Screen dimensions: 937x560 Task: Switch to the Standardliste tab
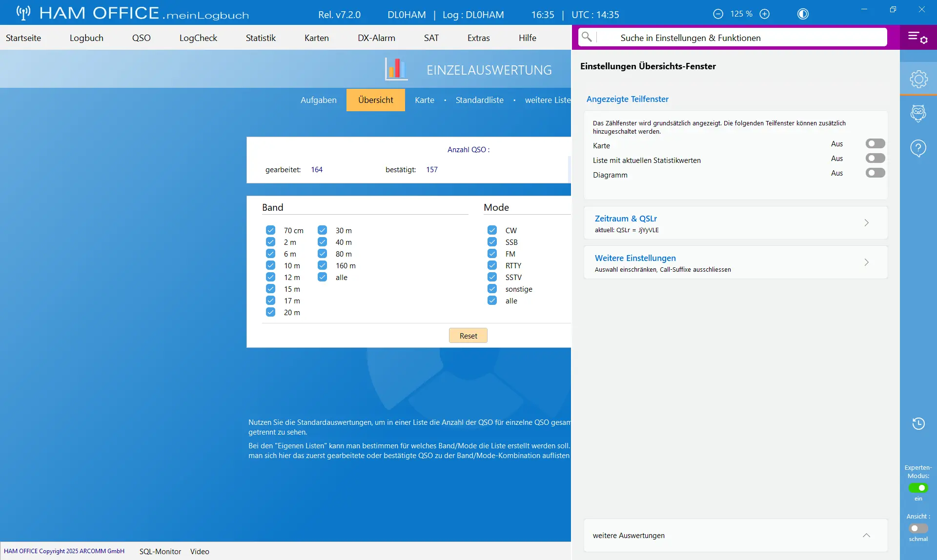(479, 100)
